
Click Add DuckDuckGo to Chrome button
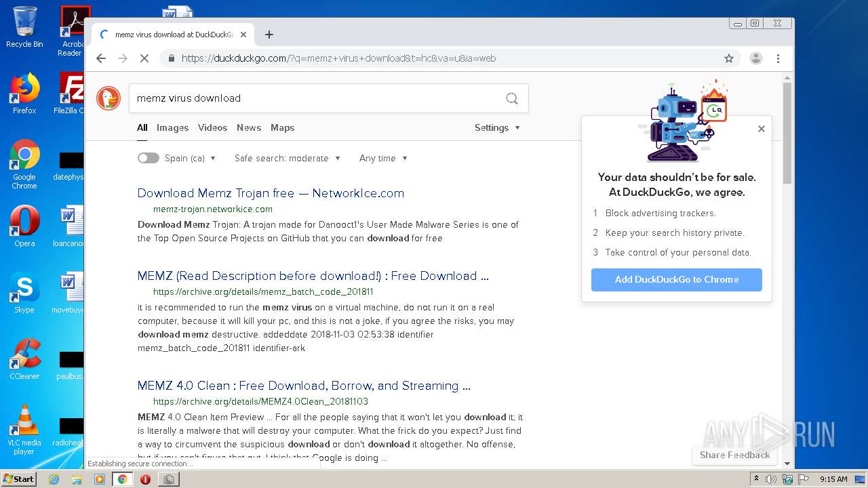677,280
